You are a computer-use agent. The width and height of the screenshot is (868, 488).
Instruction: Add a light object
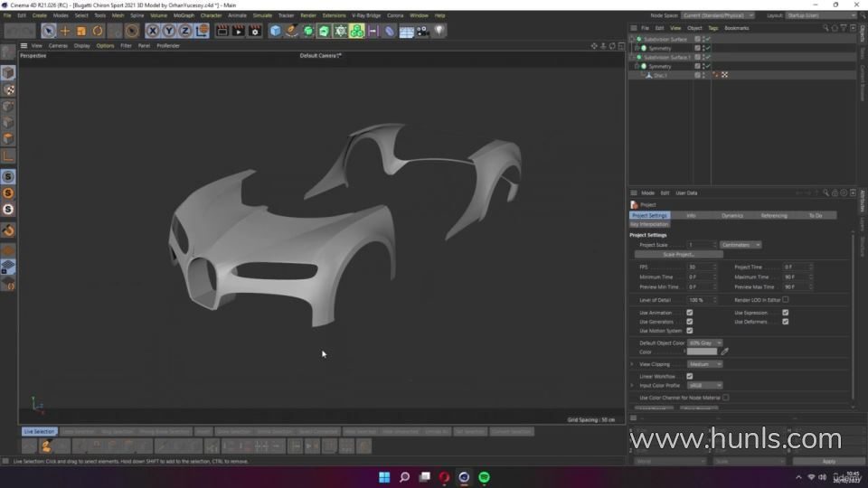[x=439, y=31]
